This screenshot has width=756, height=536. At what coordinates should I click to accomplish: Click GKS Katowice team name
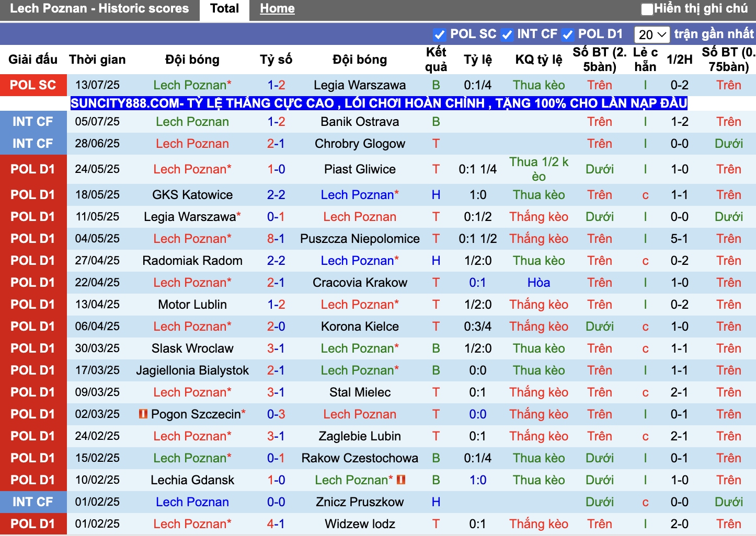click(192, 195)
